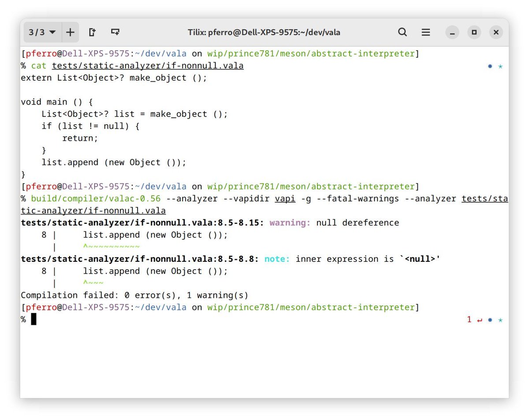Click the window title 'Tilix: pferro@Dell-XPS-9575:~/dev/vala'
The width and height of the screenshot is (529, 420).
coord(264,32)
